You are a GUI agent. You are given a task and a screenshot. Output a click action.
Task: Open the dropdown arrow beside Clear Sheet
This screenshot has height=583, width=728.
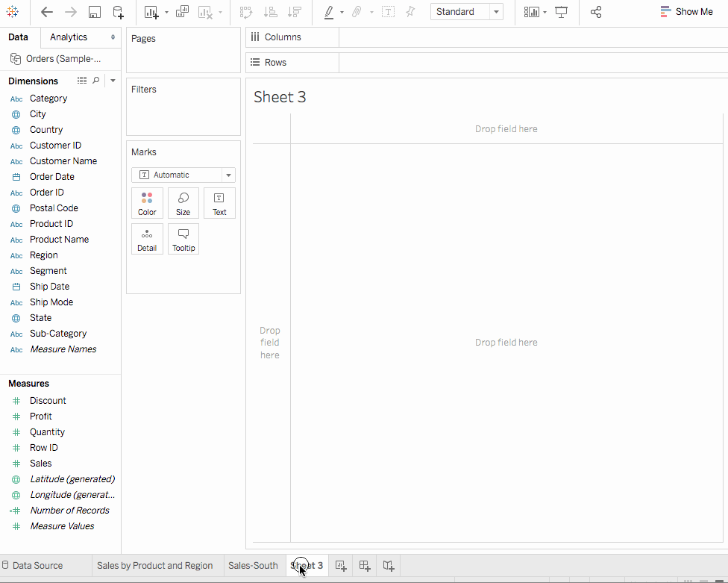pos(220,13)
